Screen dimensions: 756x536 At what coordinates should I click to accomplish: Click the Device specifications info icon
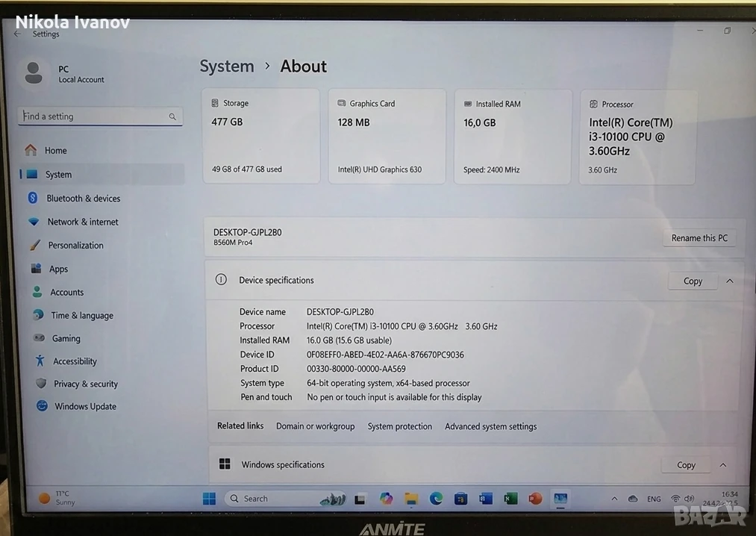pyautogui.click(x=221, y=279)
